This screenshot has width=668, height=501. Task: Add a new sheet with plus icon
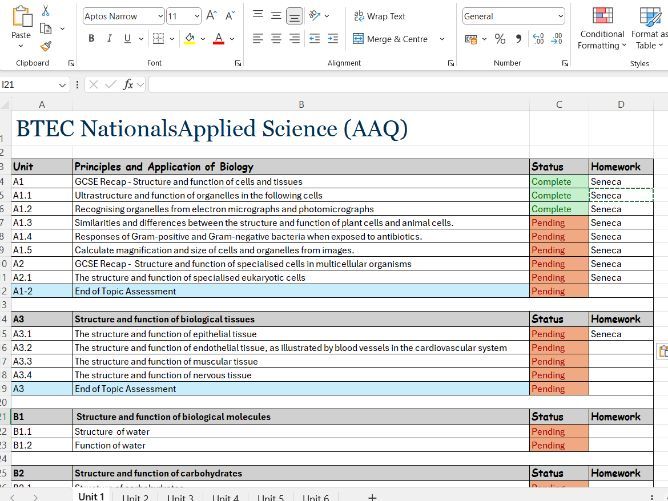pyautogui.click(x=372, y=497)
